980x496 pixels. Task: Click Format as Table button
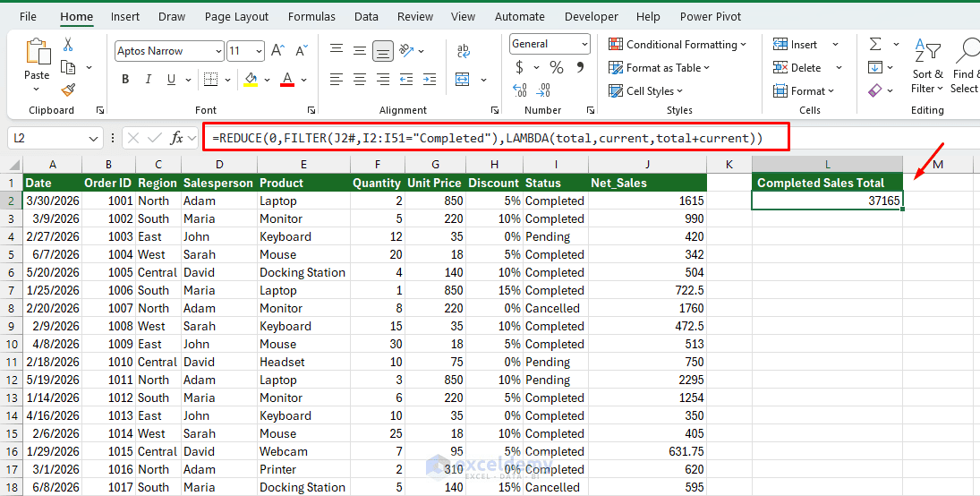pos(660,67)
